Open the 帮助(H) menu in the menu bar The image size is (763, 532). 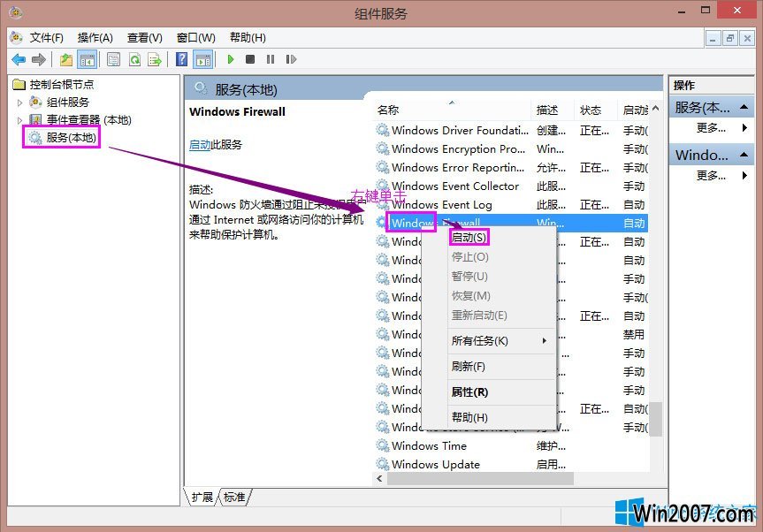[x=248, y=38]
